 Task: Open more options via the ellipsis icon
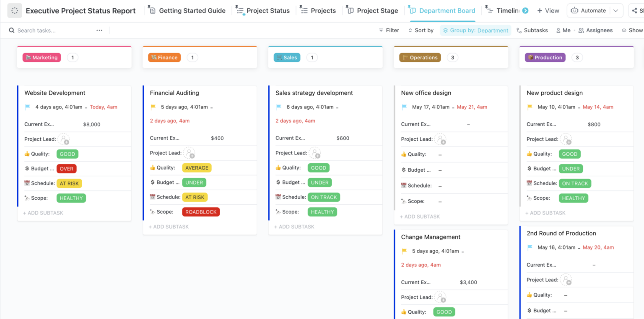pos(99,30)
